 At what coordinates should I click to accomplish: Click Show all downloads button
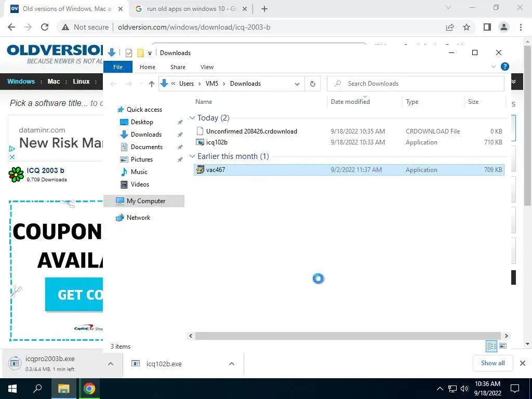click(x=493, y=363)
